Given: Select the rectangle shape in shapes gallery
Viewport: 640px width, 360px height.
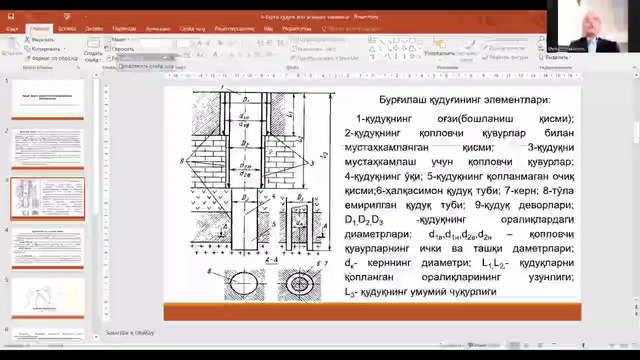Looking at the screenshot, I should pyautogui.click(x=396, y=40).
